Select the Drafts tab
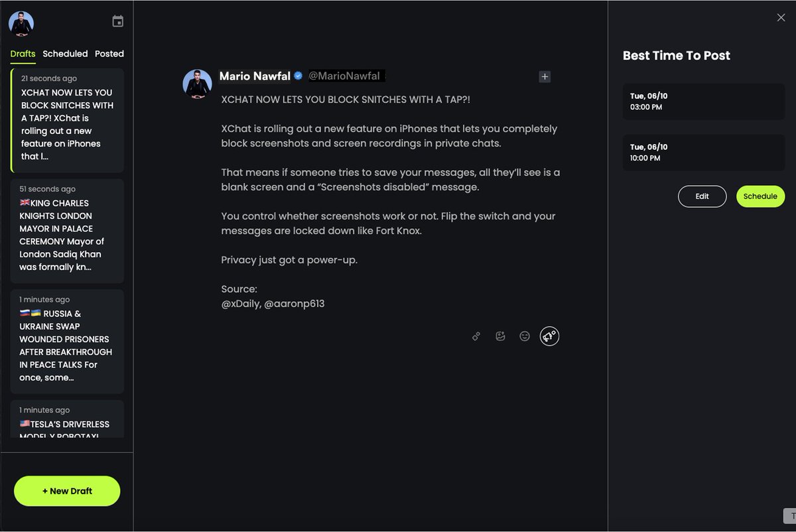This screenshot has width=796, height=532. pos(23,54)
